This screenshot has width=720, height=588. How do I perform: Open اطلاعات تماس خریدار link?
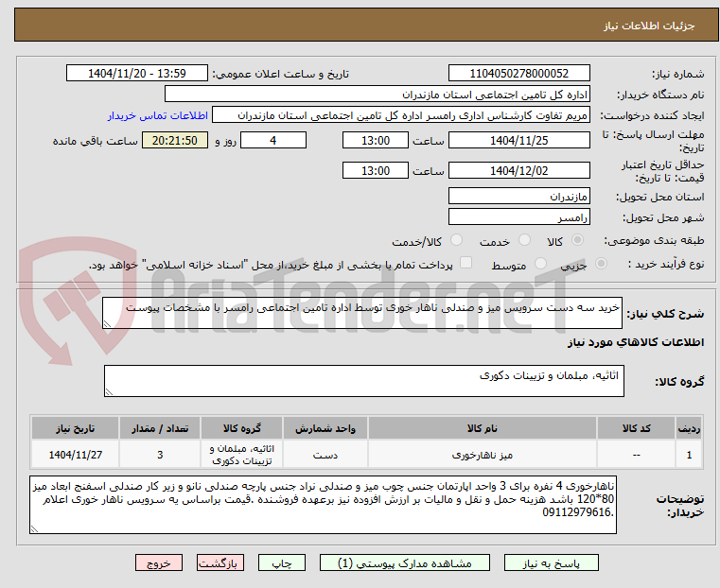[158, 115]
